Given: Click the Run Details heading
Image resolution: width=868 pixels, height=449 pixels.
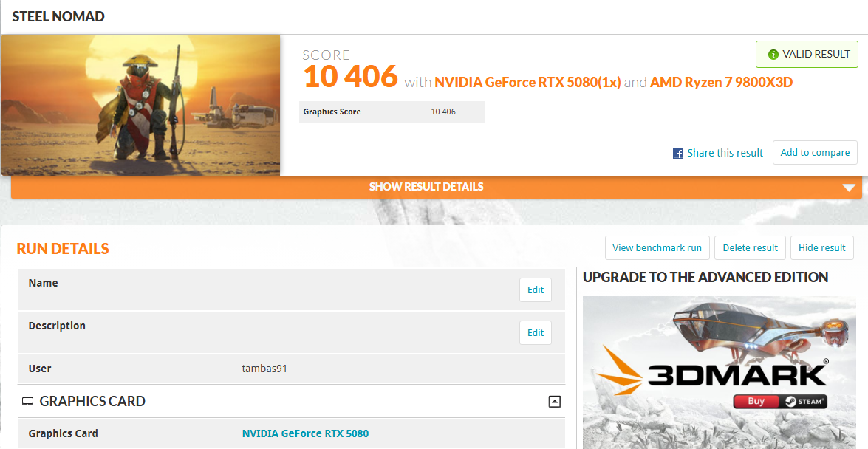Looking at the screenshot, I should (63, 249).
